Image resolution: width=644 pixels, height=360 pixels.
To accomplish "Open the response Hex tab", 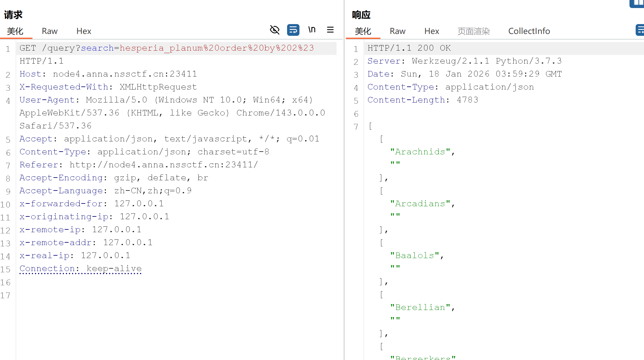I will click(431, 31).
